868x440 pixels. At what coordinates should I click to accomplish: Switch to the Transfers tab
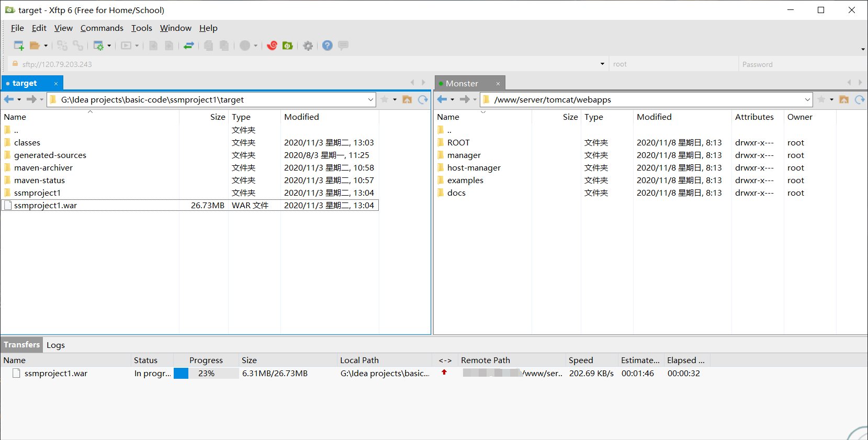21,345
